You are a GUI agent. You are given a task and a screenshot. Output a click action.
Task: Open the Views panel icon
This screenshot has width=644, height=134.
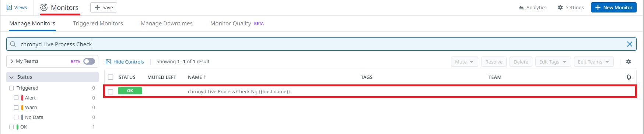tap(9, 7)
